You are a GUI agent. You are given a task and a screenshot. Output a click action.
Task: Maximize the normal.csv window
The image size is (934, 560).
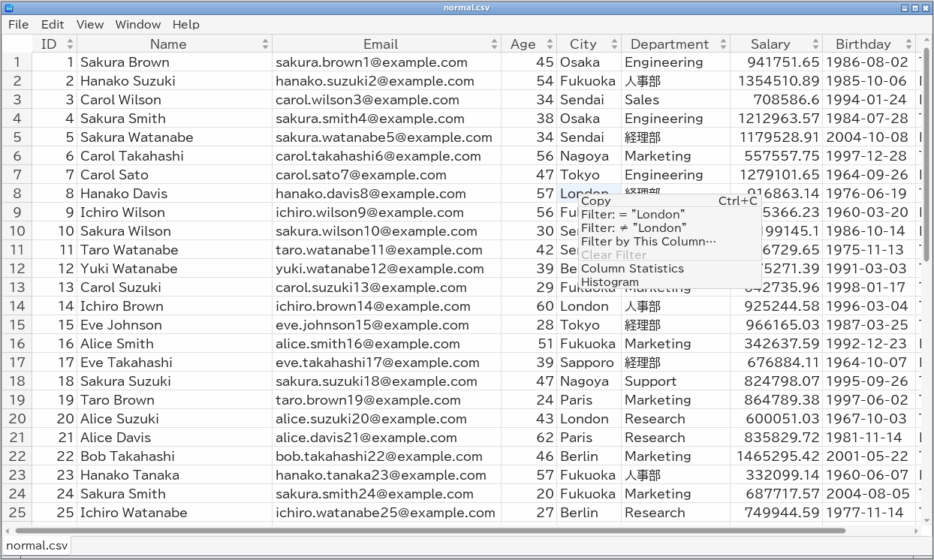click(915, 8)
